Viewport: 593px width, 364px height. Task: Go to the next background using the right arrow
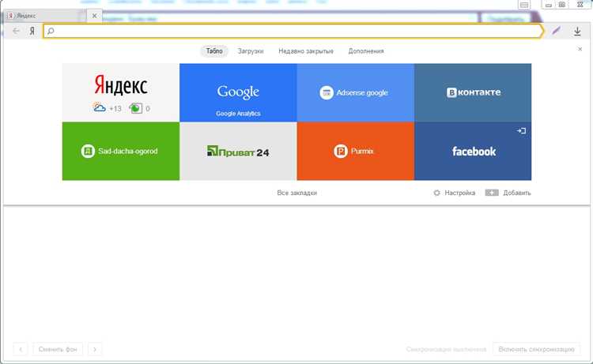click(x=95, y=349)
